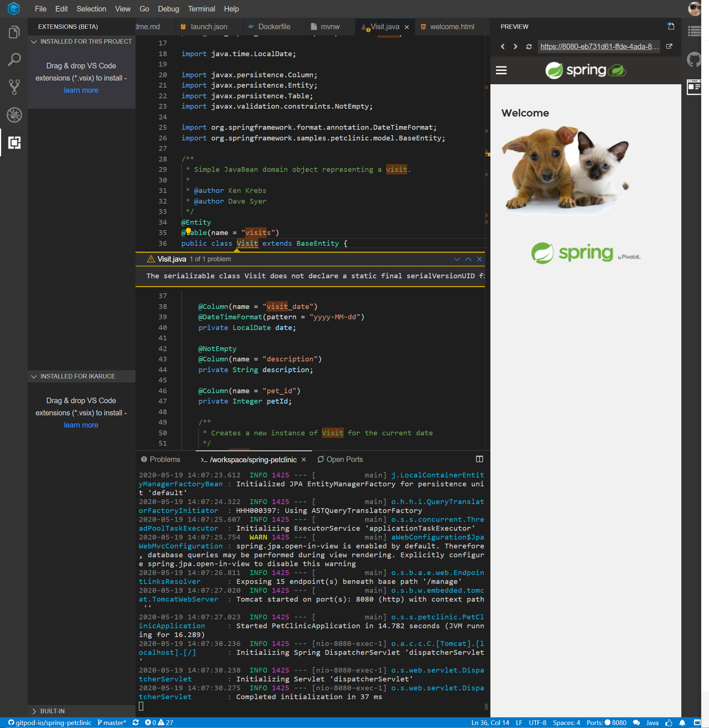
Task: Switch to the Dockerfile tab
Action: point(274,27)
